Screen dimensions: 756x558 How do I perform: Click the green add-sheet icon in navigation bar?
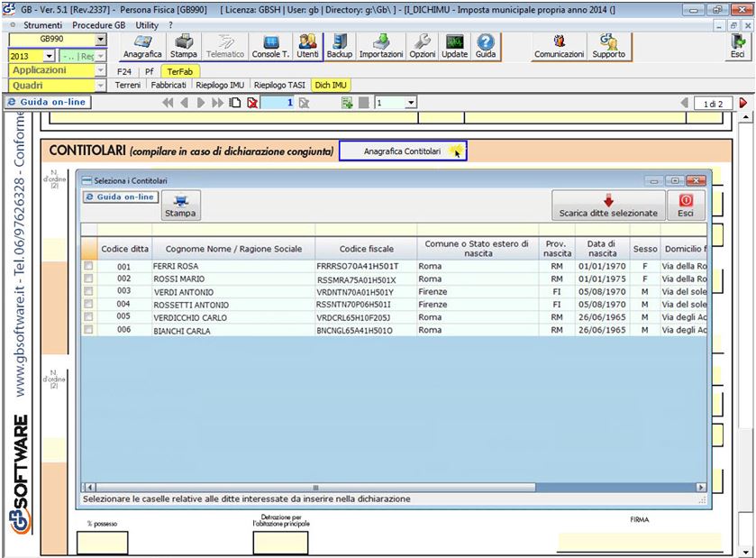click(347, 103)
